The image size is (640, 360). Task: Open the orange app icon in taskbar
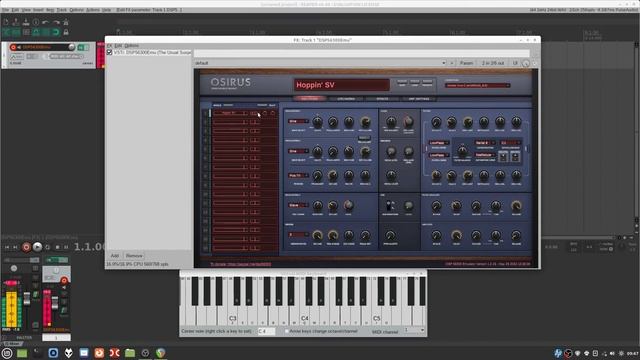tap(99, 353)
